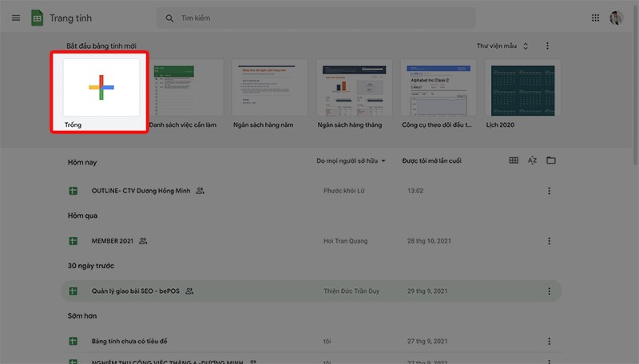Open OUTLINE- CTV Dương Hồng Minh file
Viewport: 639px width, 364px height.
click(x=141, y=191)
